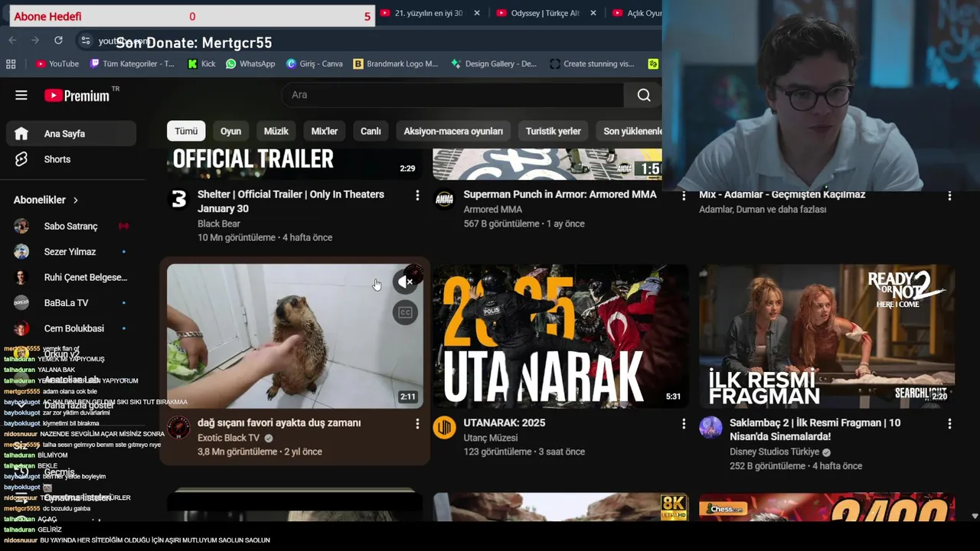Select the Aksiyon-macera oyunları chip
The width and height of the screenshot is (980, 551).
click(453, 131)
